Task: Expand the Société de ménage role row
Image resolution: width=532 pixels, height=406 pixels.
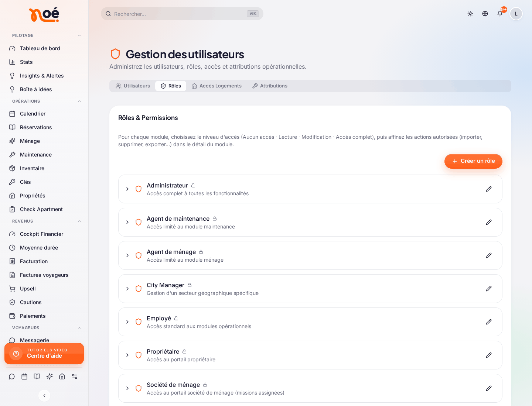Action: pyautogui.click(x=127, y=388)
